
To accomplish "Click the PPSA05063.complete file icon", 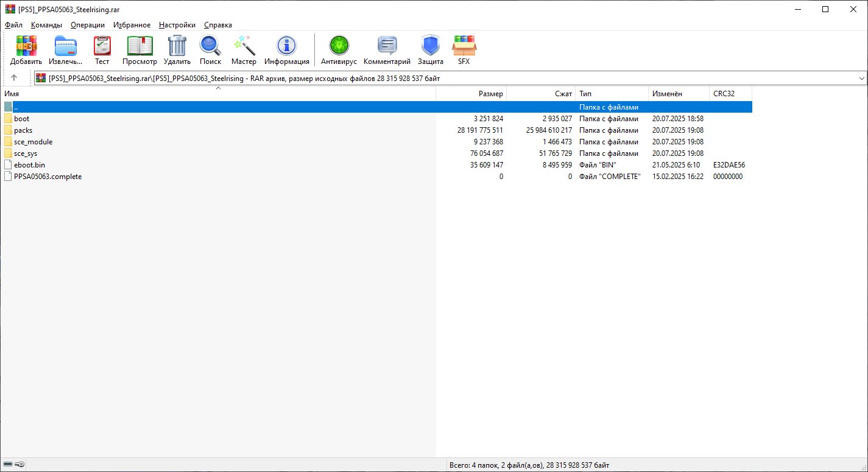I will click(x=8, y=177).
